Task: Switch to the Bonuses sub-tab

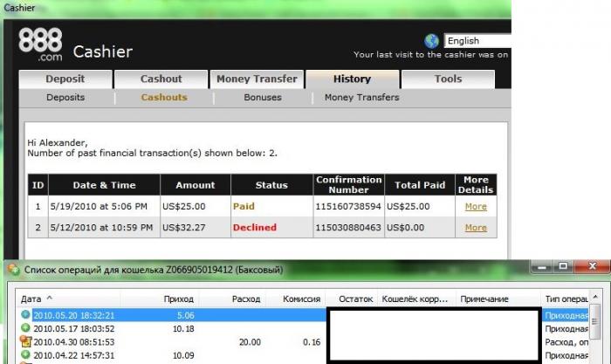Action: [263, 98]
